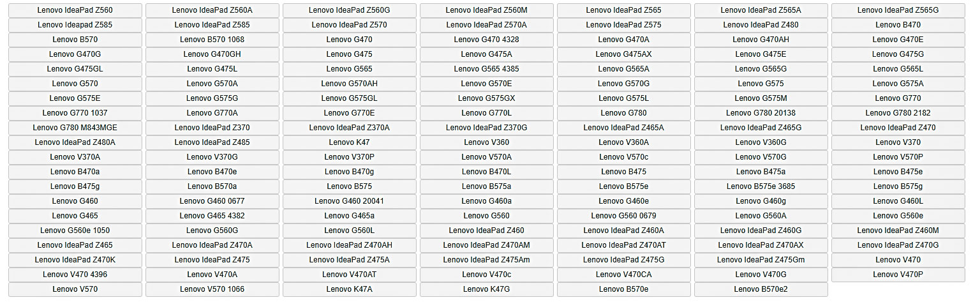Click the Lenovo B475a button
This screenshot has height=302, width=980.
(x=761, y=172)
